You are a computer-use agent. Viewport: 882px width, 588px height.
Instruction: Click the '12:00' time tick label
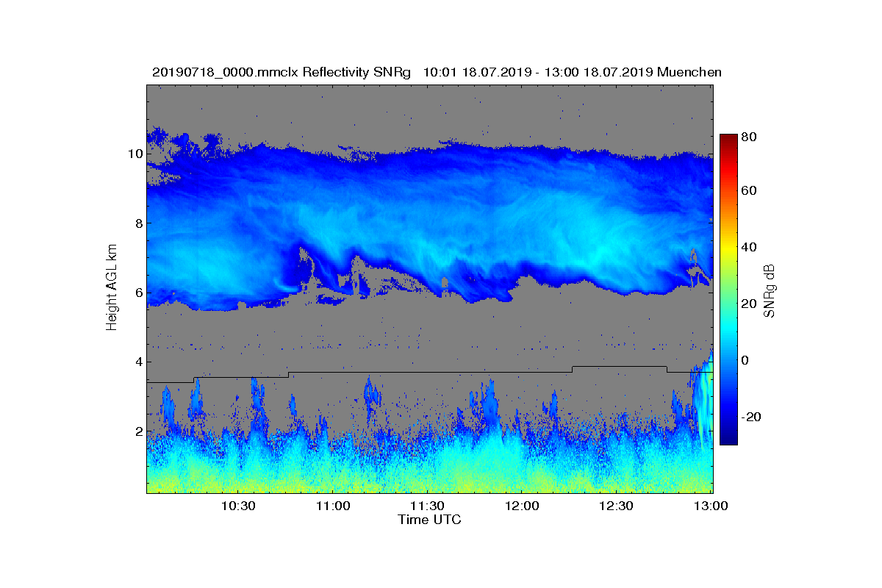tap(522, 506)
